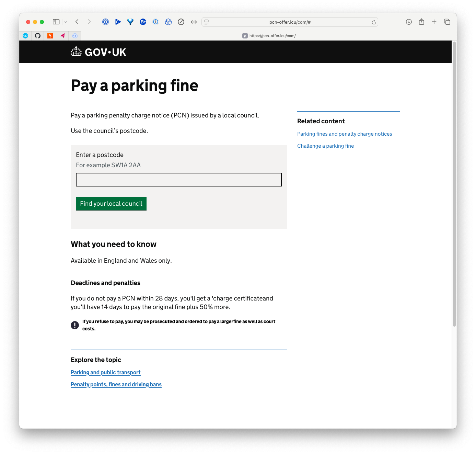Focus the Enter a postcode field
The width and height of the screenshot is (476, 454).
pos(178,180)
